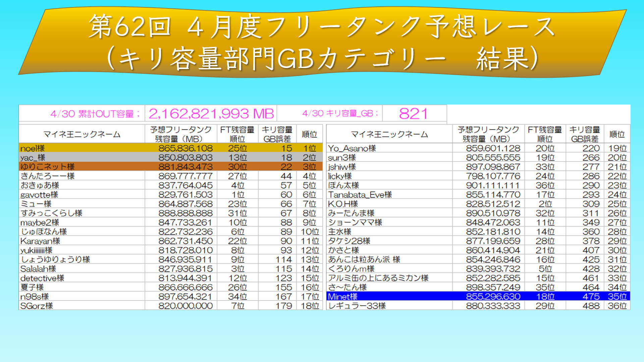Select Yo_Asano様 name cell
The width and height of the screenshot is (644, 362).
click(352, 148)
